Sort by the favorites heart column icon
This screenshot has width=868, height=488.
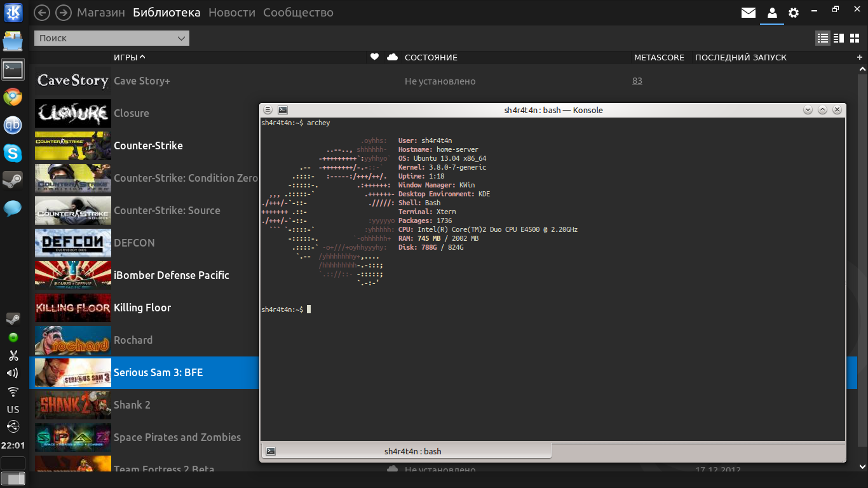374,57
